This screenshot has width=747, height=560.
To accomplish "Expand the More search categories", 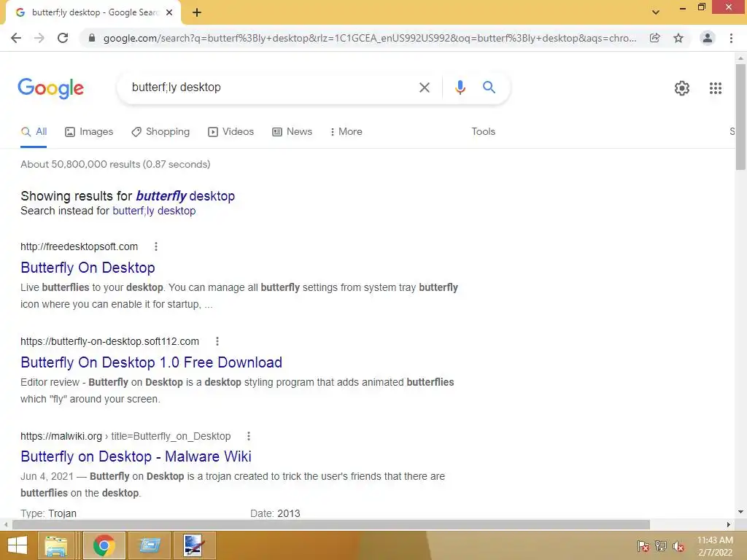I will (347, 132).
